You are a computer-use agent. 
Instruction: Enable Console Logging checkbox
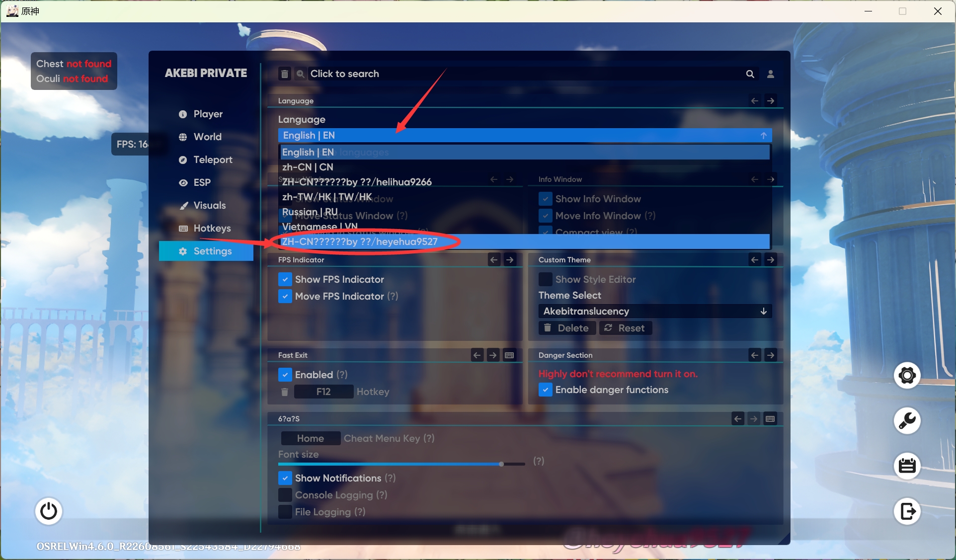(x=285, y=495)
